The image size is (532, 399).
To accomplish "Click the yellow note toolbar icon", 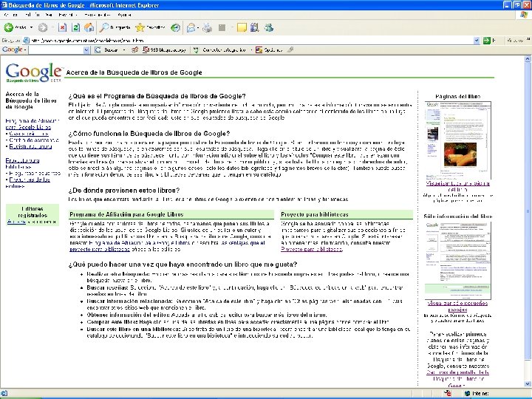I will (242, 27).
